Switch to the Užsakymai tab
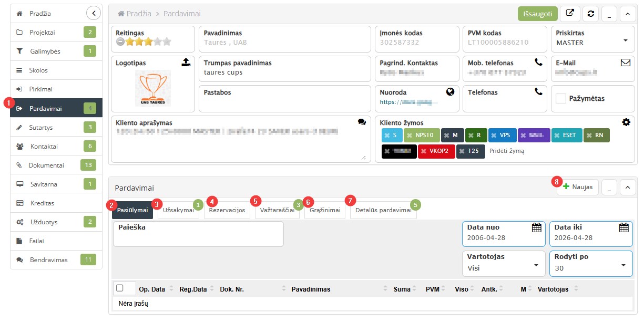Screen dimensions: 644x322 point(178,210)
